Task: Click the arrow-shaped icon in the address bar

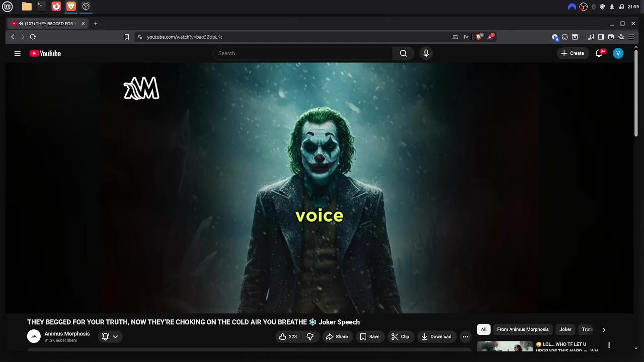Action: point(466,37)
